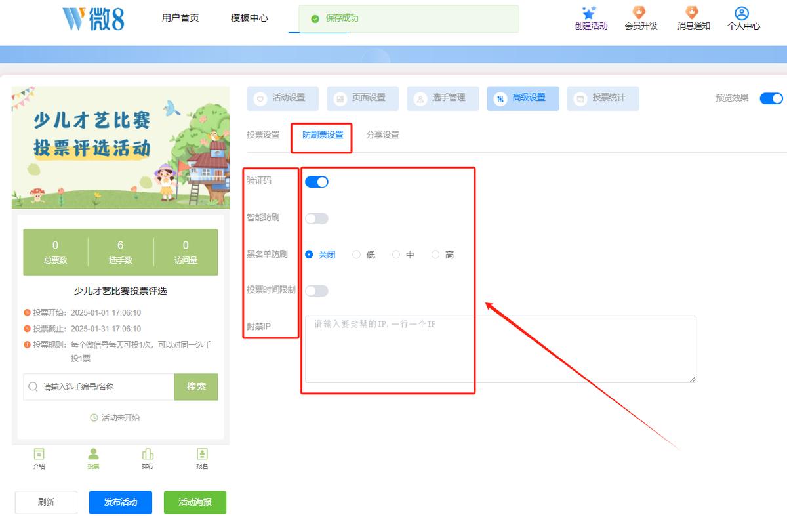
Task: Open 消息通知 icon
Action: 692,12
